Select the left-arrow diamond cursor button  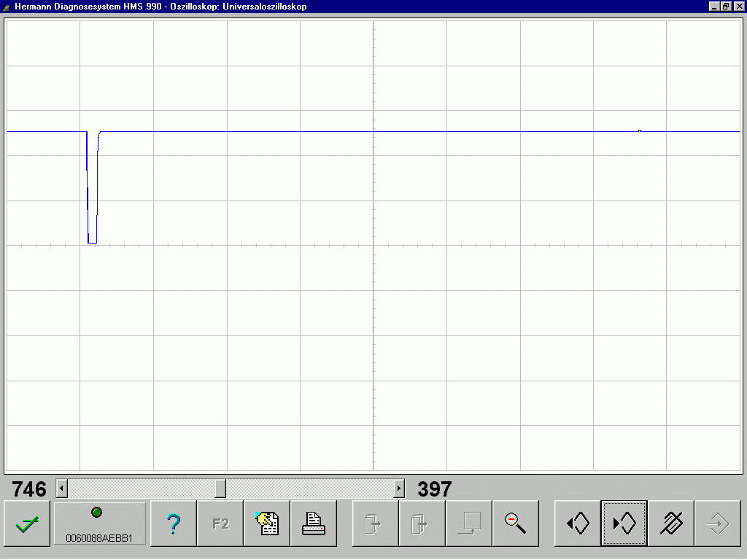coord(578,524)
